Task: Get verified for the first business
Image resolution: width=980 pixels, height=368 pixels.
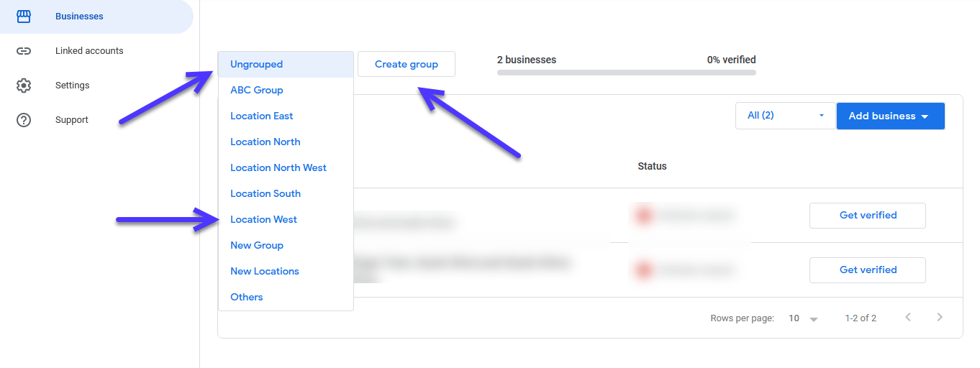Action: (x=868, y=215)
